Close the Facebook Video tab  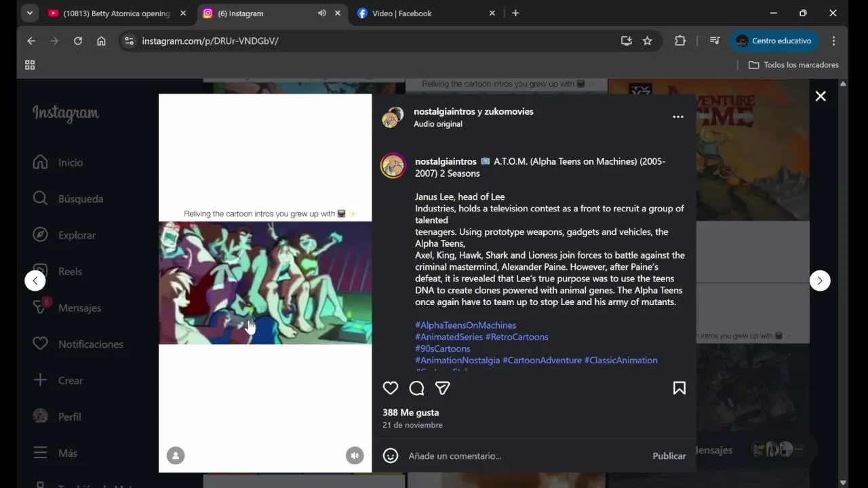(x=492, y=14)
